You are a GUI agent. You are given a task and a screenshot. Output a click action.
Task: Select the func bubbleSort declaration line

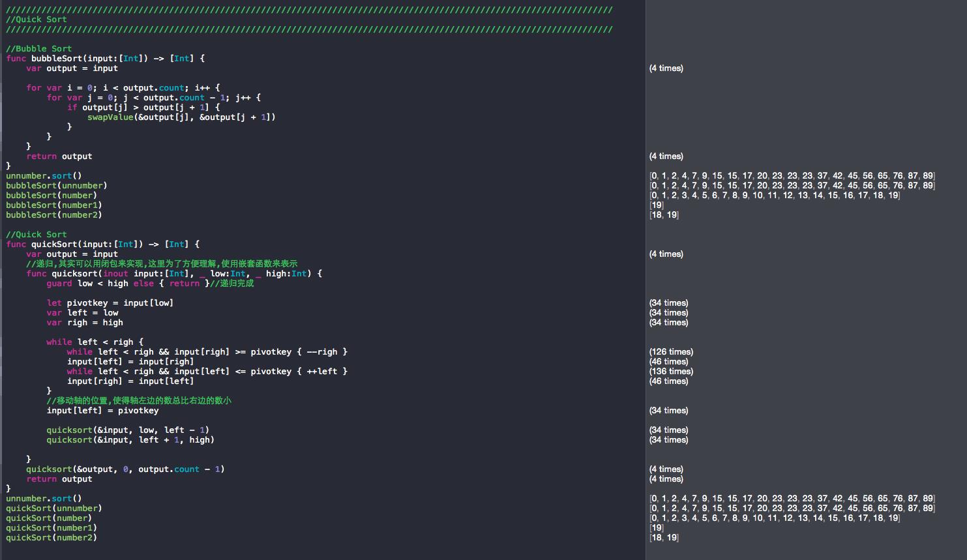tap(105, 59)
